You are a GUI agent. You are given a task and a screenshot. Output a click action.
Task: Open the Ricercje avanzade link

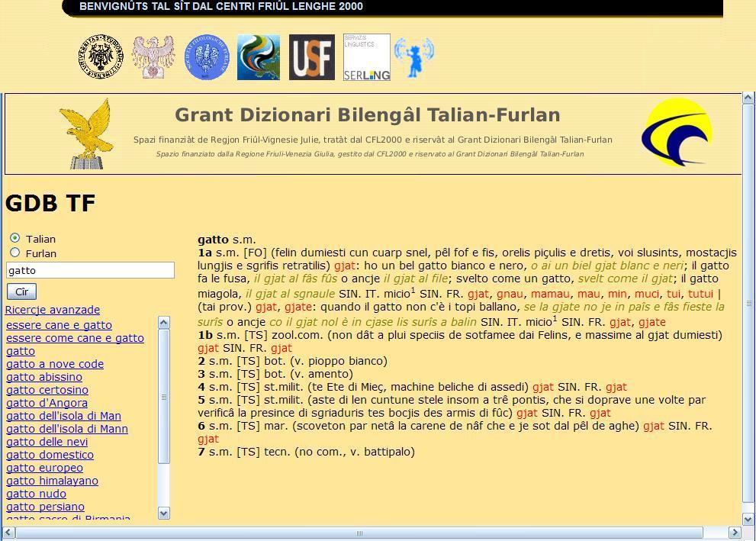(x=53, y=310)
